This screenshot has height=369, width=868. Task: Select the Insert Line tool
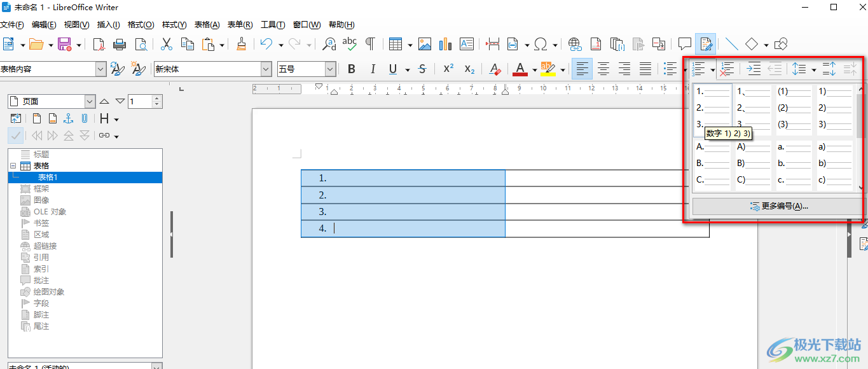pyautogui.click(x=731, y=44)
